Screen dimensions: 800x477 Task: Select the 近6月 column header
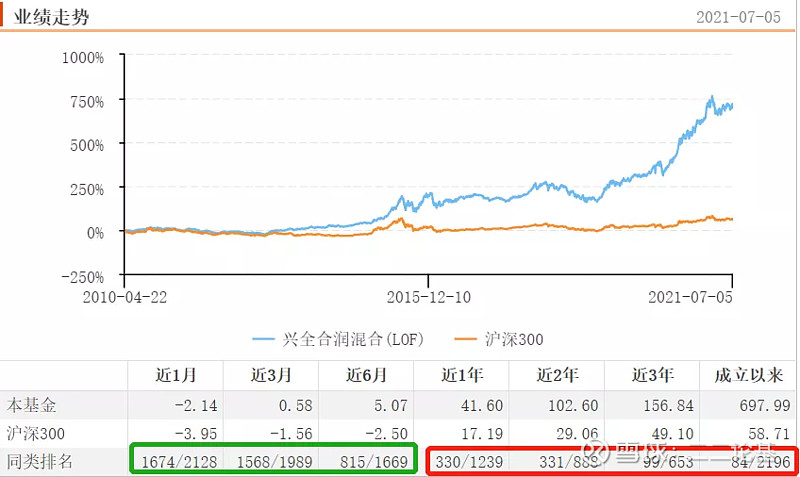point(365,375)
